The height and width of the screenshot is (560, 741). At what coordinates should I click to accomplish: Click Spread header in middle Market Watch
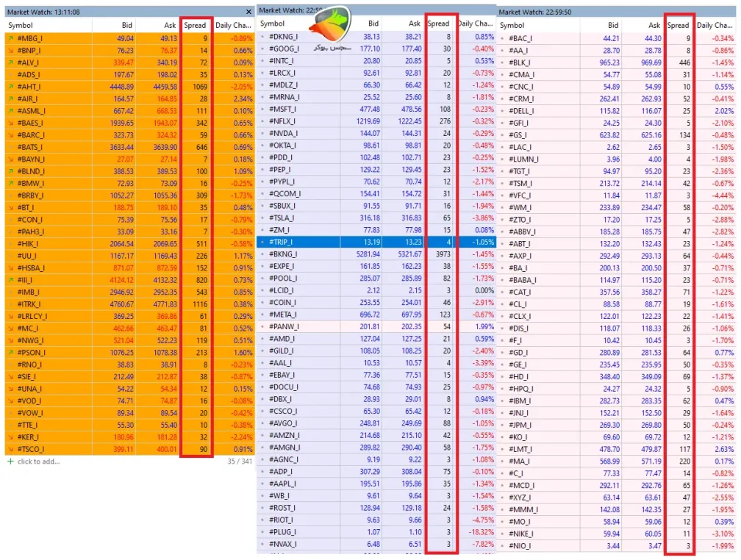pyautogui.click(x=439, y=24)
